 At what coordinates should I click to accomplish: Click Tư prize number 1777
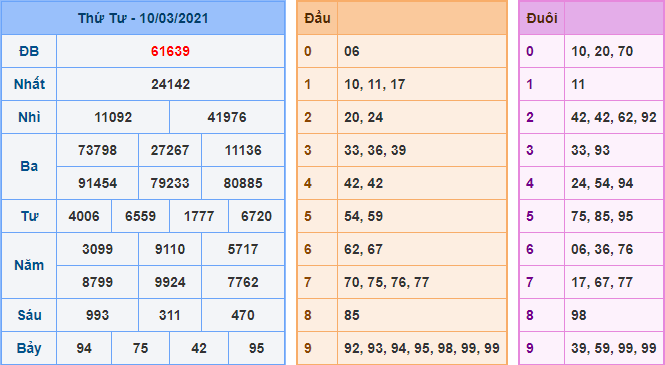(x=199, y=217)
